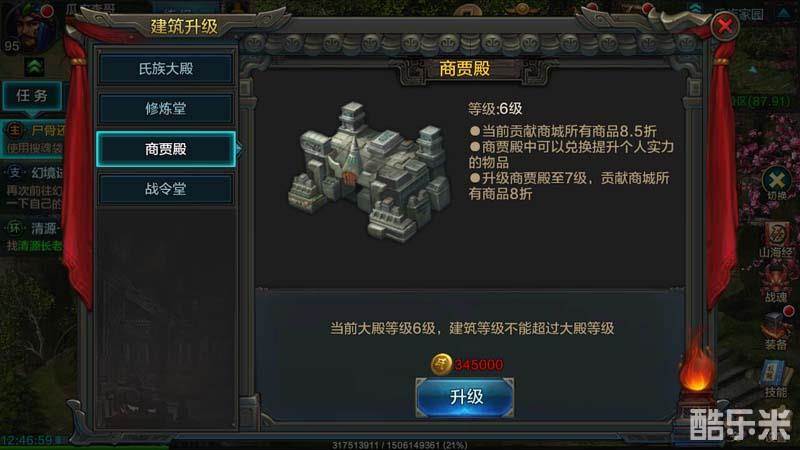
Task: Open the 幻境 side quest entry
Action: [34, 188]
